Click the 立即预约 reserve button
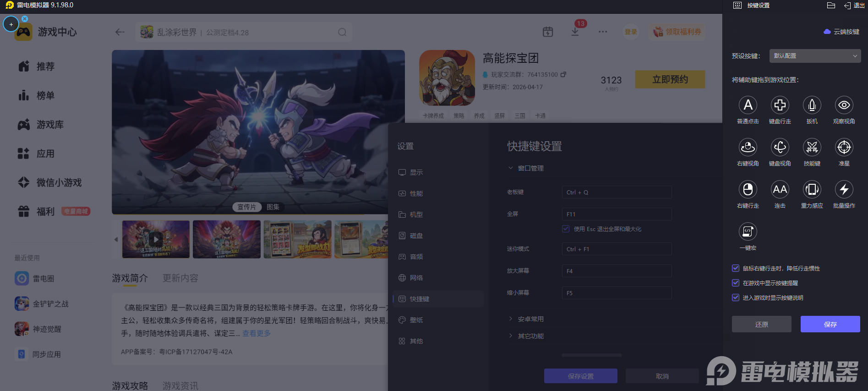Viewport: 868px width, 391px height. click(x=670, y=79)
